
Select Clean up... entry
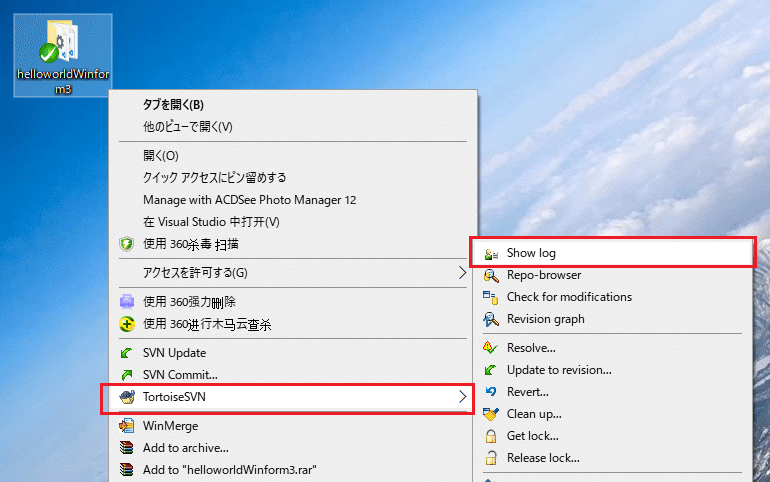pyautogui.click(x=534, y=414)
